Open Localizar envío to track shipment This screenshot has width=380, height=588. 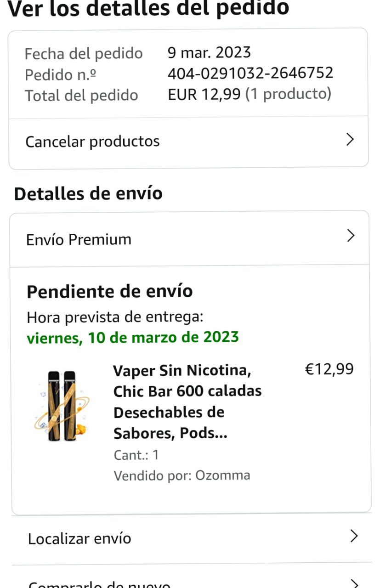click(x=191, y=538)
